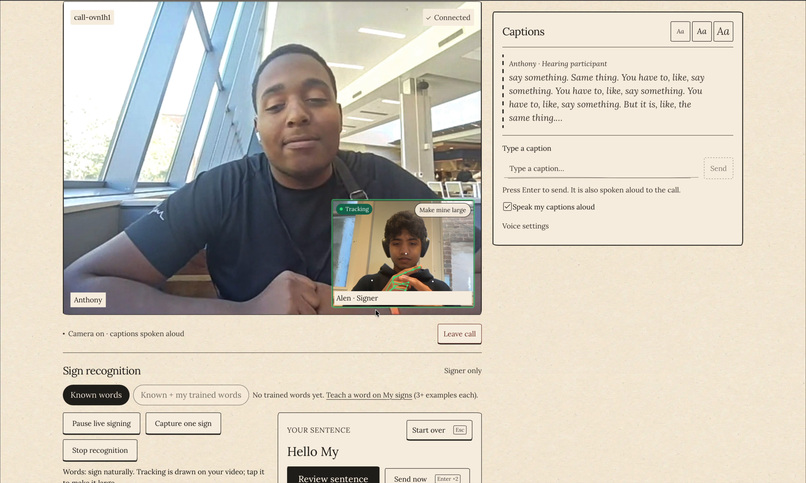The height and width of the screenshot is (483, 806).
Task: Select the Known words mode
Action: point(96,395)
